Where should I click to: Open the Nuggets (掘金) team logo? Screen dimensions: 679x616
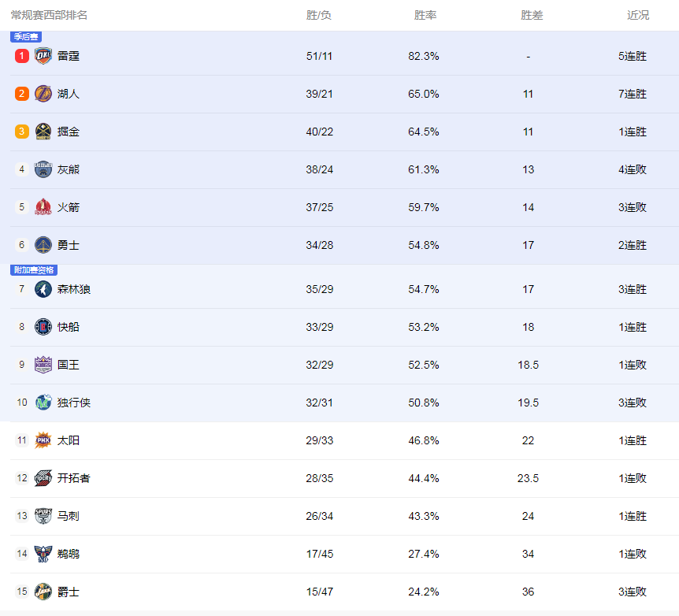pyautogui.click(x=43, y=132)
